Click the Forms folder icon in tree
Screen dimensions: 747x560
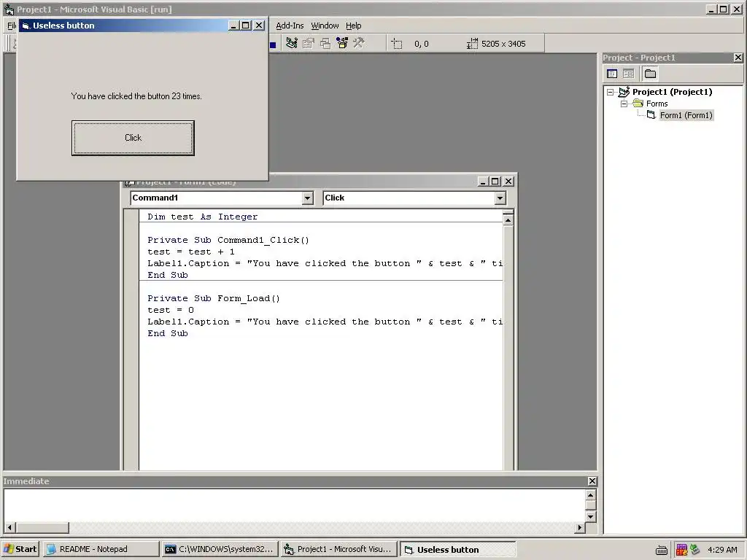pos(638,104)
